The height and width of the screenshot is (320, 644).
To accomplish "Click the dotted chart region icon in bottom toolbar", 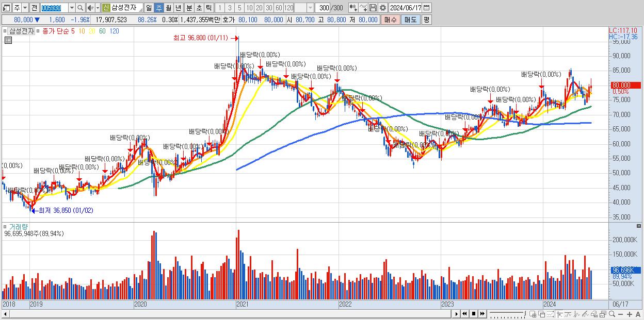I will click(550, 314).
